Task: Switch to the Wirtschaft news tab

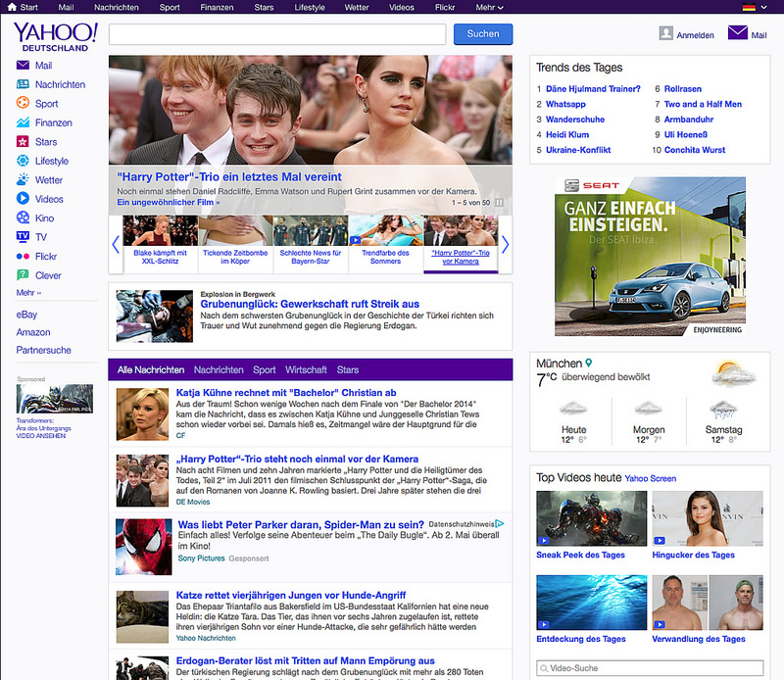Action: coord(306,370)
